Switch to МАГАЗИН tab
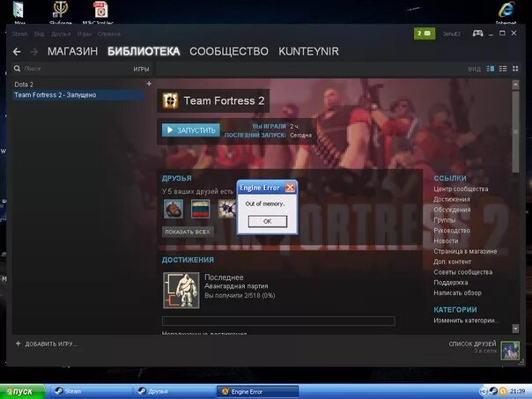The width and height of the screenshot is (532, 399). pyautogui.click(x=72, y=52)
